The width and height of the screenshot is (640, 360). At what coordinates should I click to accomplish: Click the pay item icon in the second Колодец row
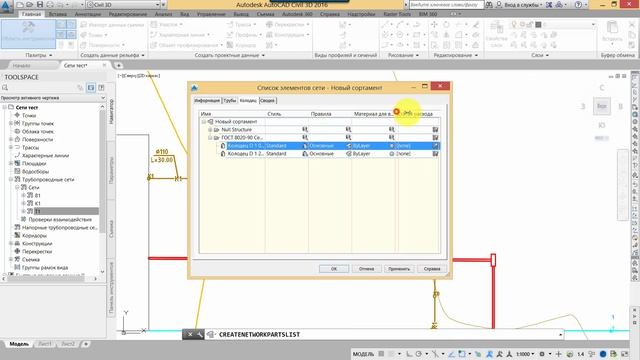435,154
